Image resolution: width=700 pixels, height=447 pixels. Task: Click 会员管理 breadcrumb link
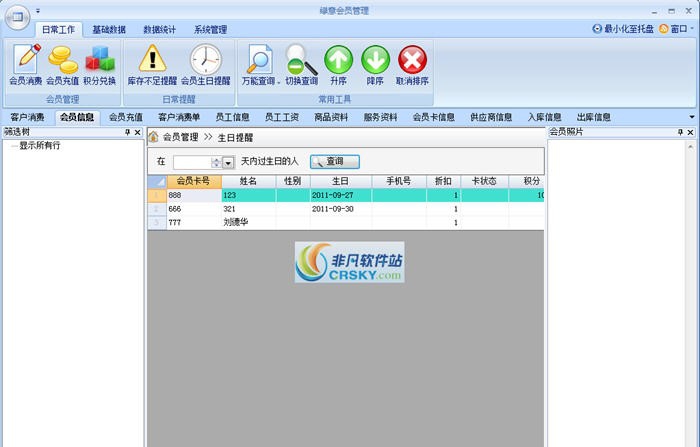[180, 137]
